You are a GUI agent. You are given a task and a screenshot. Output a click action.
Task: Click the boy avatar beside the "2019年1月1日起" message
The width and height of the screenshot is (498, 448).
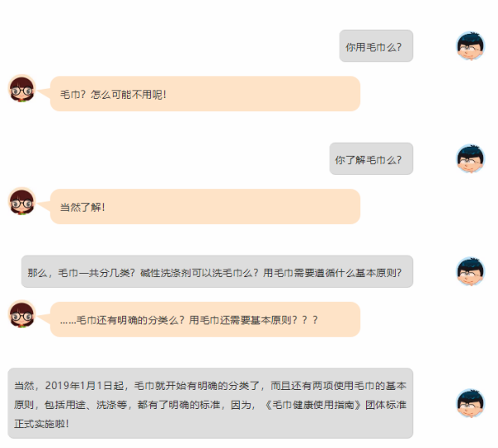point(471,402)
